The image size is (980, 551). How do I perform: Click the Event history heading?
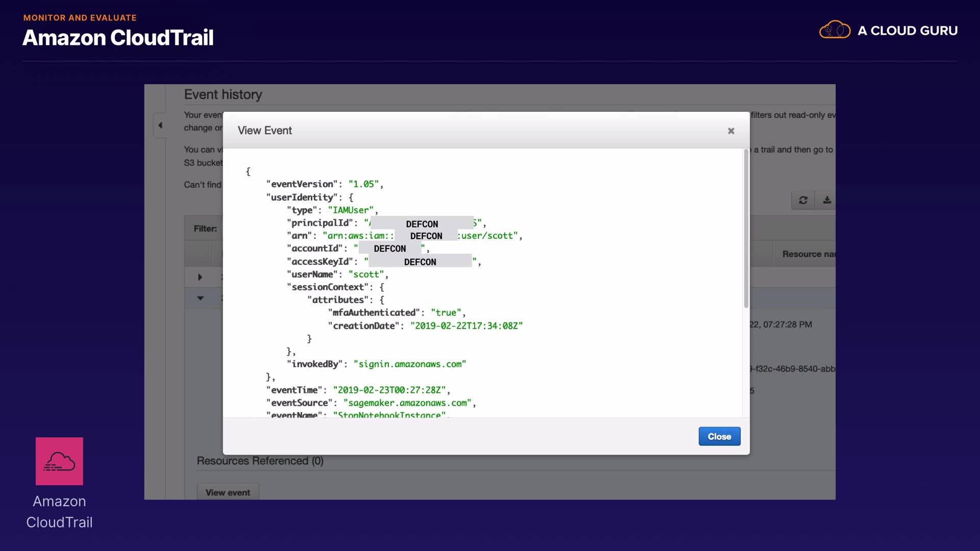(x=223, y=94)
